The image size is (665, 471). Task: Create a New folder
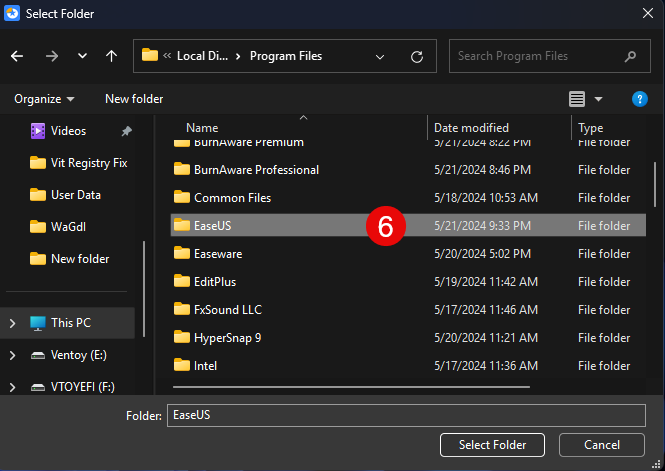point(134,99)
